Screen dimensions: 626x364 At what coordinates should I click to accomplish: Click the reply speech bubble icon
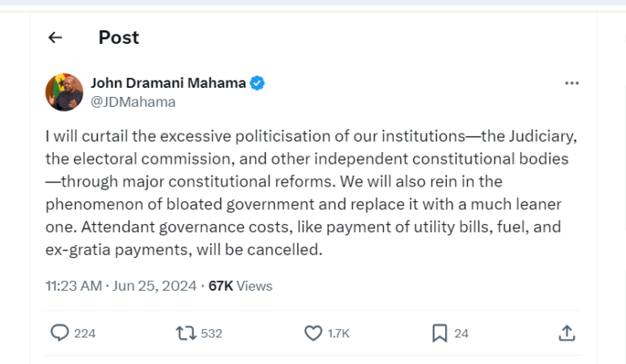coord(60,332)
